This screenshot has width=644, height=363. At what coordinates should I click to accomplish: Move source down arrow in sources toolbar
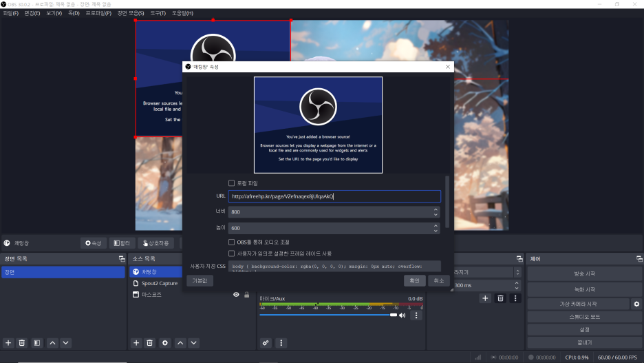194,343
